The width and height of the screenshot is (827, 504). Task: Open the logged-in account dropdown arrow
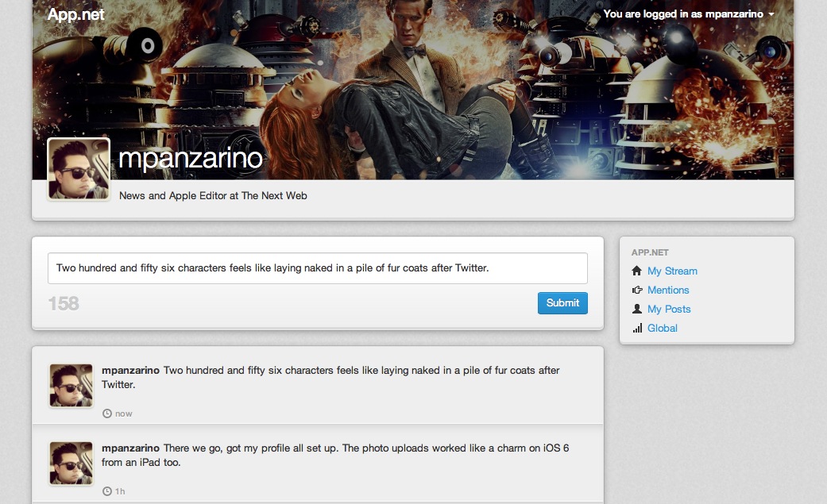coord(771,14)
